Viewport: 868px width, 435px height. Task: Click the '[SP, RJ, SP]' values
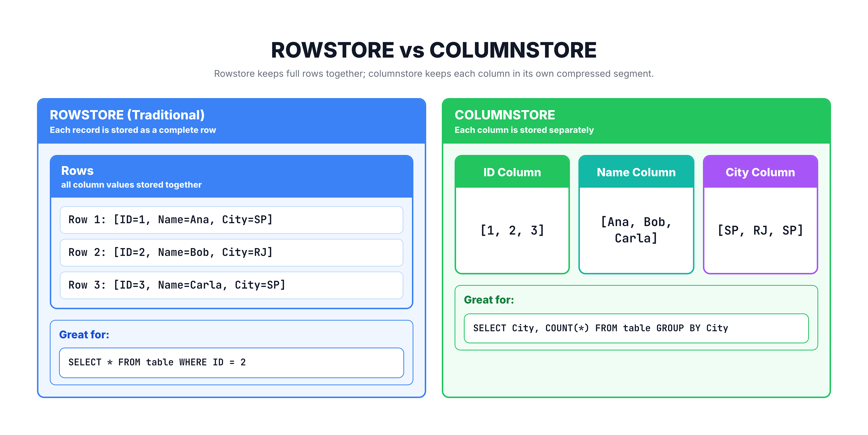[760, 230]
